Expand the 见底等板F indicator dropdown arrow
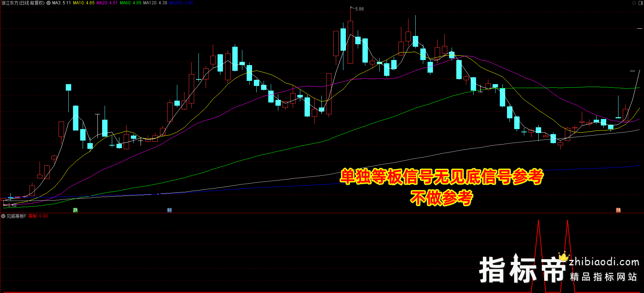 (x=3, y=216)
